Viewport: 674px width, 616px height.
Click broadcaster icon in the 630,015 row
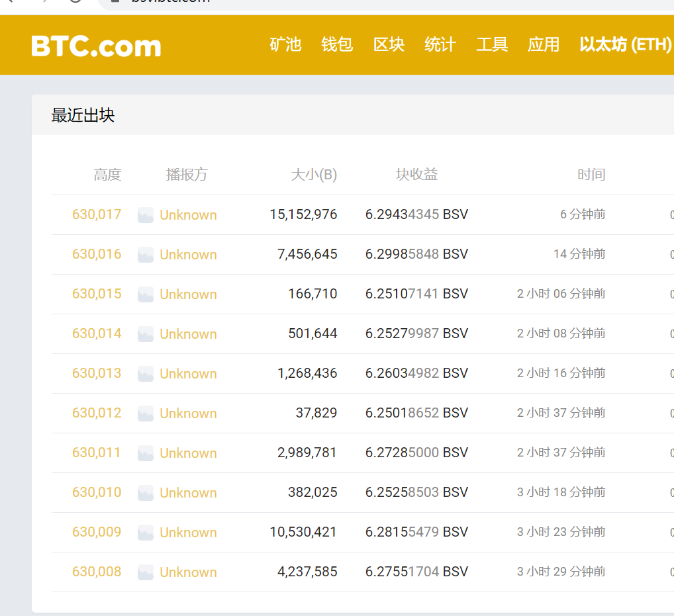pos(146,294)
